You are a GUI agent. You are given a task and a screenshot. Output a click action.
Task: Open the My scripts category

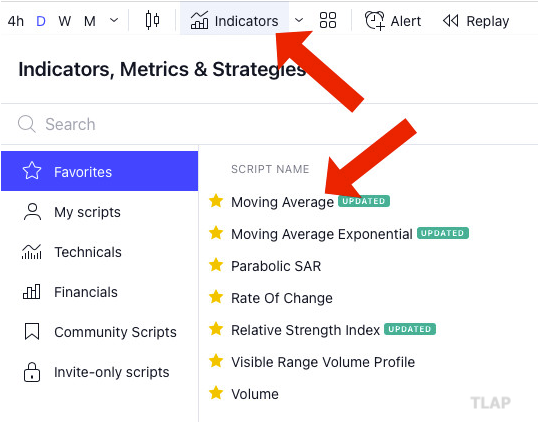pos(100,212)
